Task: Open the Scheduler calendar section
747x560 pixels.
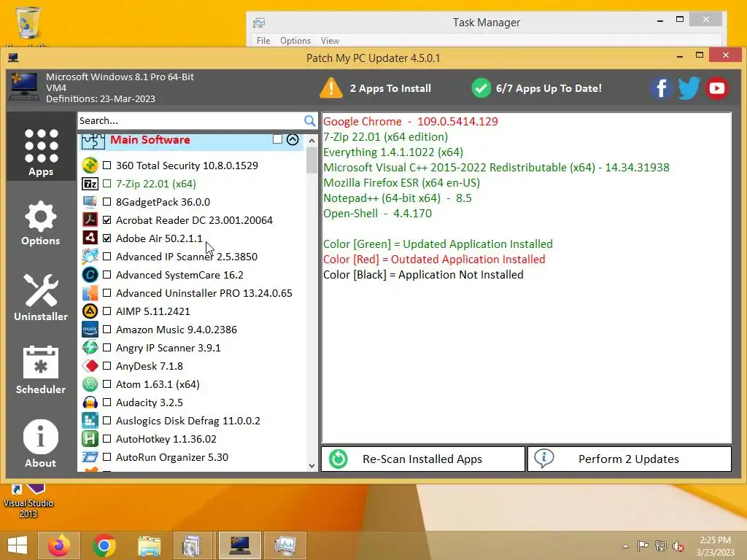Action: (x=41, y=370)
